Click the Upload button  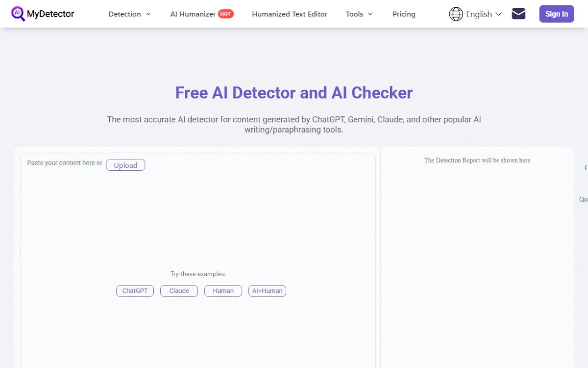click(125, 165)
